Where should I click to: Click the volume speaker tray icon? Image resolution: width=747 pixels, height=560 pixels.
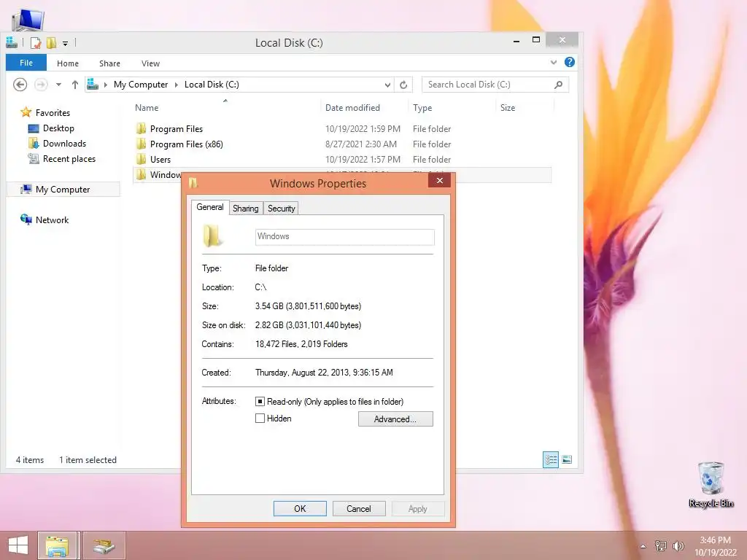coord(678,545)
